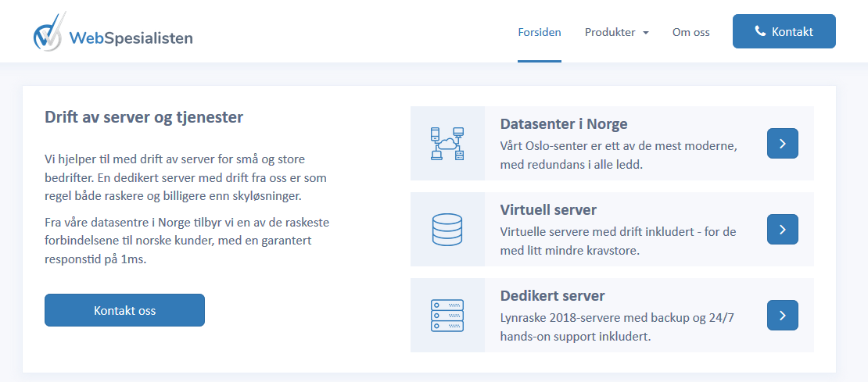Screen dimensions: 868x382
Task: Click the server rack icon for Dedikert server
Action: point(447,316)
